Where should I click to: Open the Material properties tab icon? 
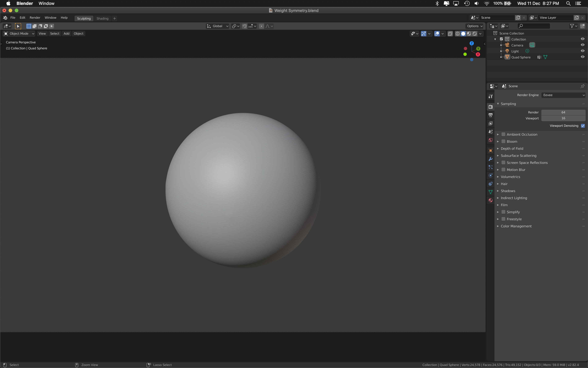(491, 200)
